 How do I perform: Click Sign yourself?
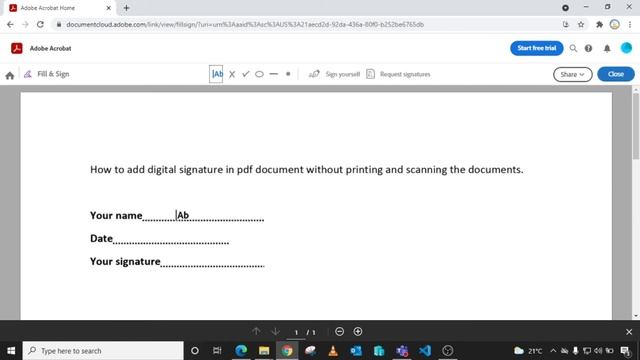(x=334, y=74)
